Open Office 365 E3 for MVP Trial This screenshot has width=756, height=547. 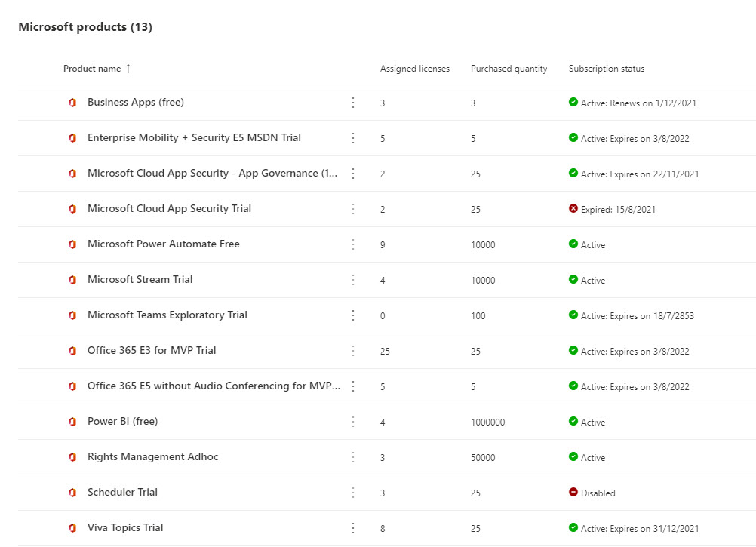coord(152,350)
